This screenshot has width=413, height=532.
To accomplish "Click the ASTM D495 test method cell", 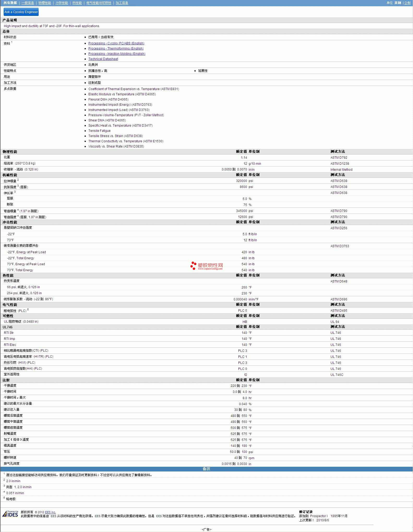I will click(x=339, y=311).
